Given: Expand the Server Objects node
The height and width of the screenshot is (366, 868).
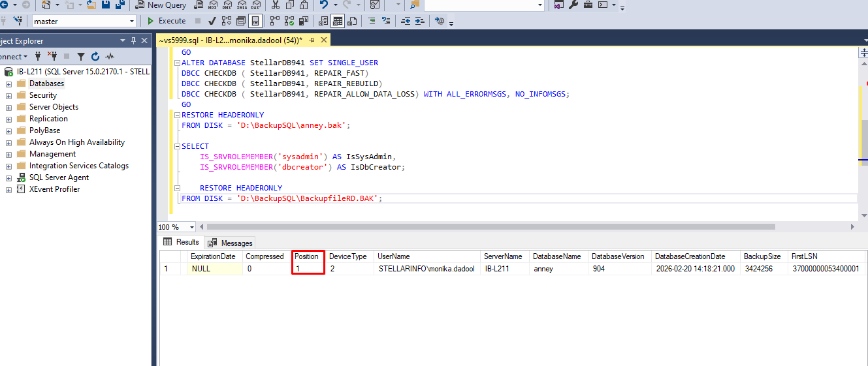Looking at the screenshot, I should (8, 107).
